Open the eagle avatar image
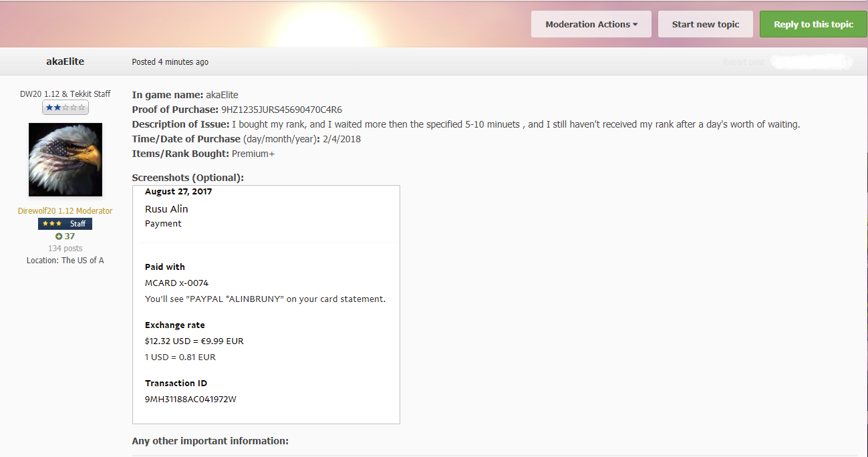Screen dimensions: 868x457 tap(65, 159)
